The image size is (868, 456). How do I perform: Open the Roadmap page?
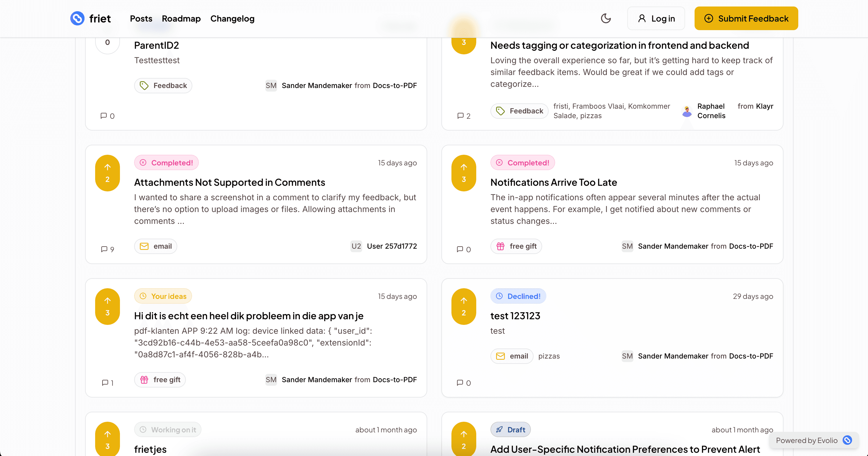[181, 19]
